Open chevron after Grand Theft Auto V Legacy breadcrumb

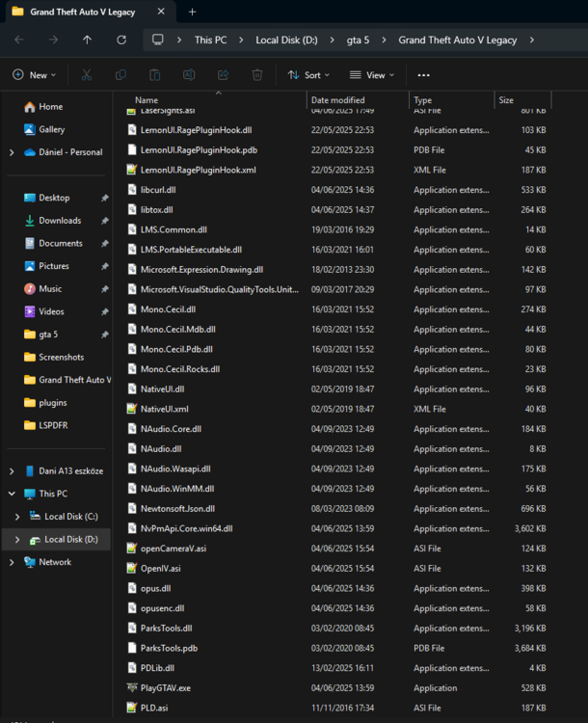coord(532,40)
